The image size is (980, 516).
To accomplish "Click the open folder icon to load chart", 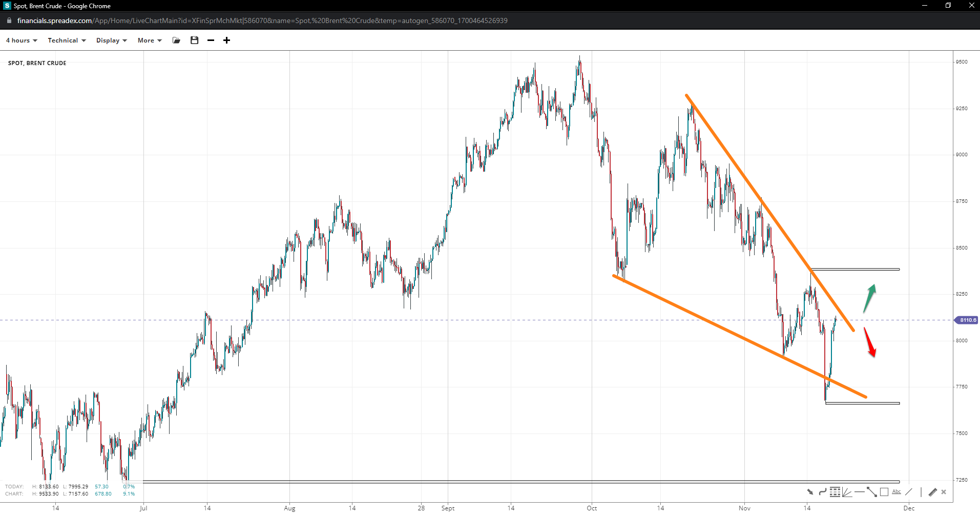I will click(176, 40).
